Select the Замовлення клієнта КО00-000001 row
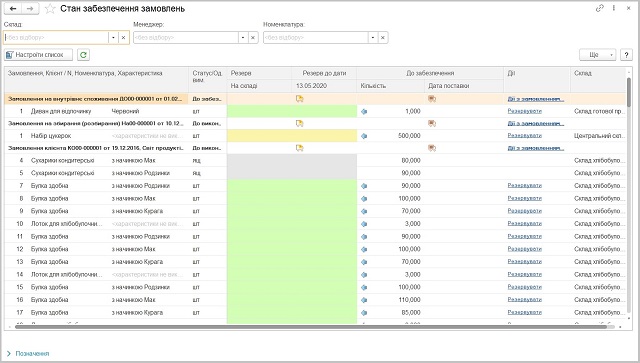Viewport: 640px width, 363px height. coord(315,148)
